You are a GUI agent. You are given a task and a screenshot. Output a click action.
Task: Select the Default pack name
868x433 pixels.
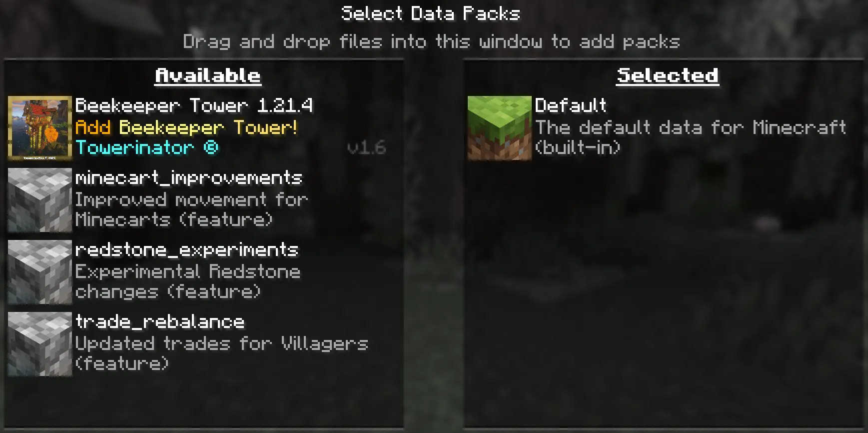[571, 105]
